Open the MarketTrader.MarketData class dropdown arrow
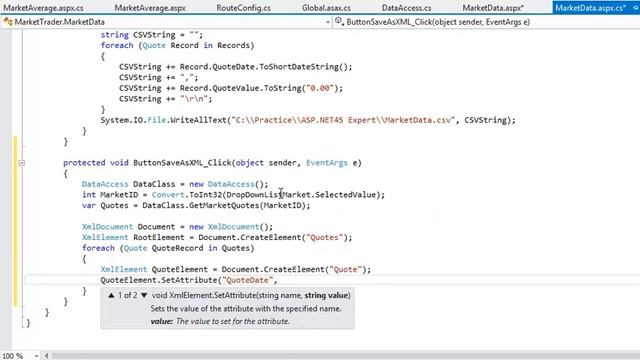The height and width of the screenshot is (360, 640). (328, 22)
